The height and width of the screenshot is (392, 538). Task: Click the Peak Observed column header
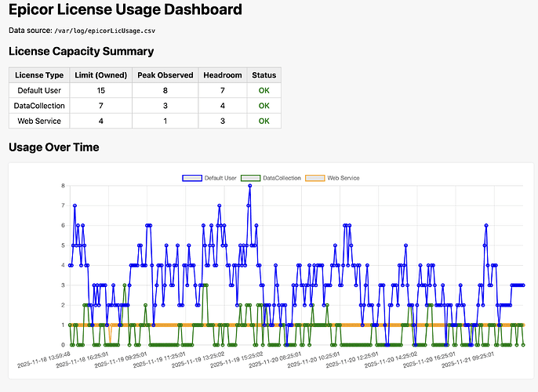[x=165, y=75]
